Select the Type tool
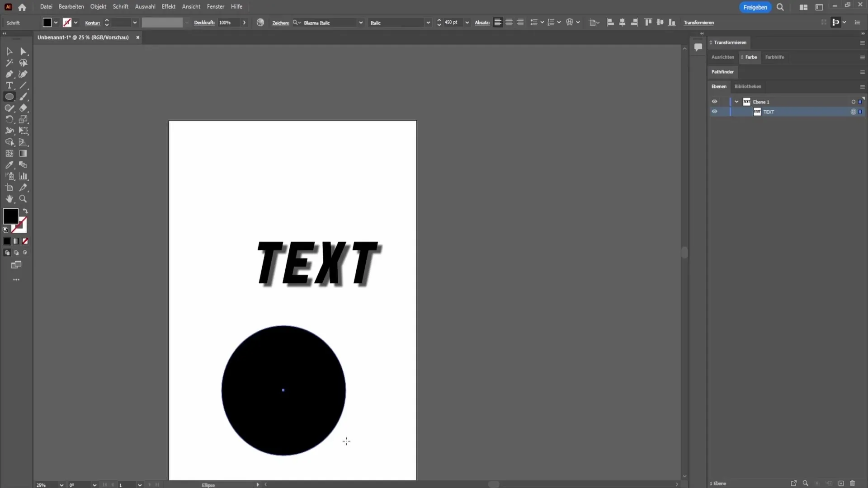The width and height of the screenshot is (868, 488). tap(9, 85)
